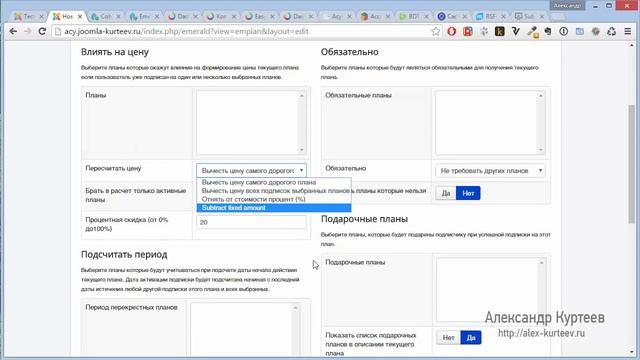Click the gray puzzle-shaped extension icon
The width and height of the screenshot is (640, 360).
[x=484, y=31]
